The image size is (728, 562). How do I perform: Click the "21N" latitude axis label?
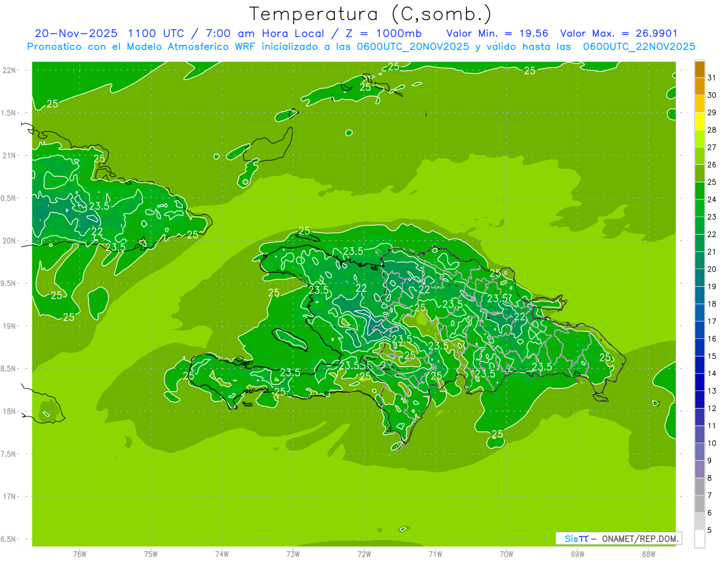(x=9, y=156)
